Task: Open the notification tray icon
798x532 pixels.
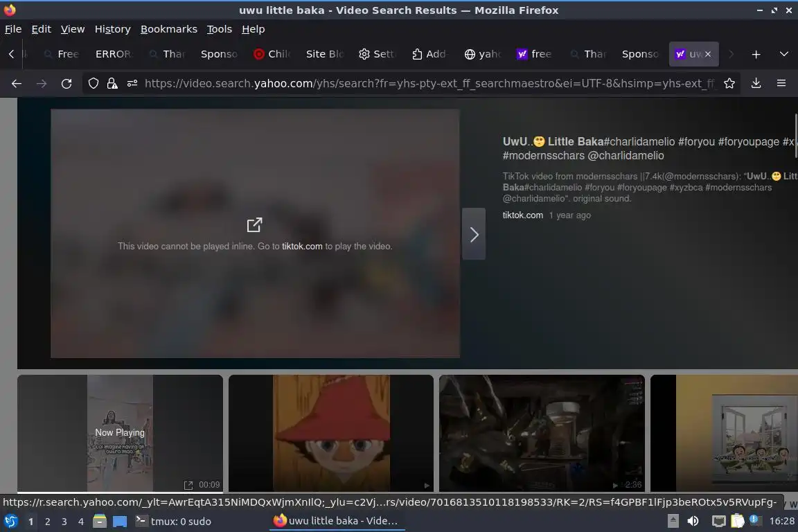Action: (754, 520)
